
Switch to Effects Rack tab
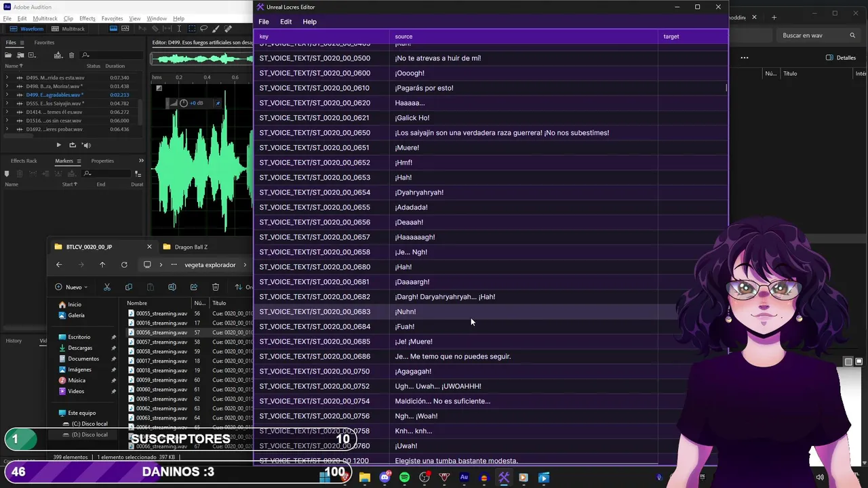[x=24, y=161]
